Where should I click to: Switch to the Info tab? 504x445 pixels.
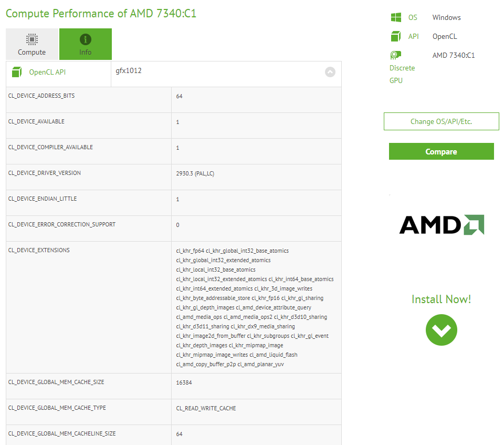(85, 44)
